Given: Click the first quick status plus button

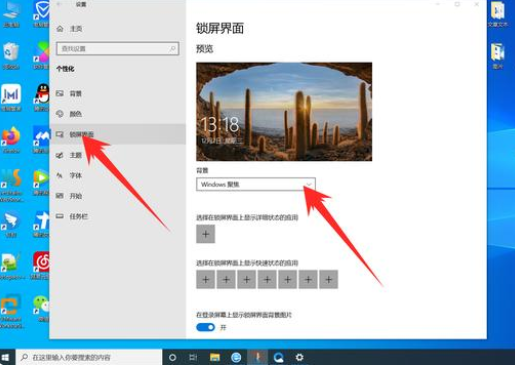Looking at the screenshot, I should [206, 279].
